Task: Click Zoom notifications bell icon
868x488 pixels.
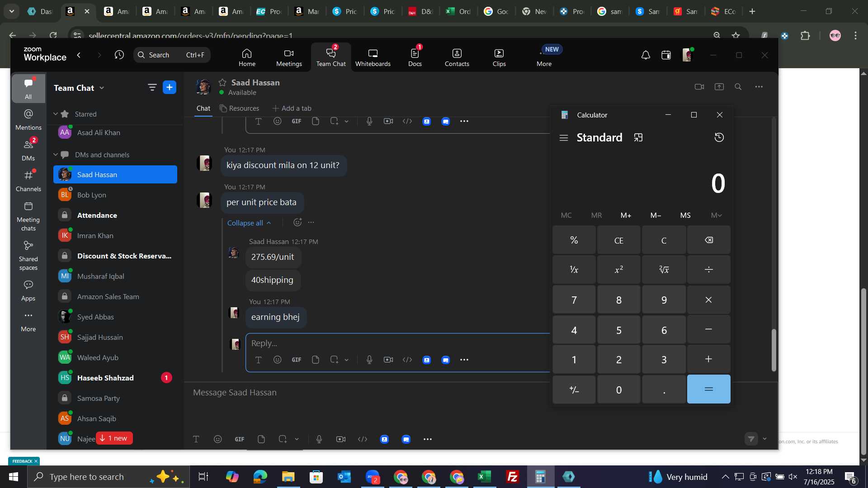Action: point(646,55)
